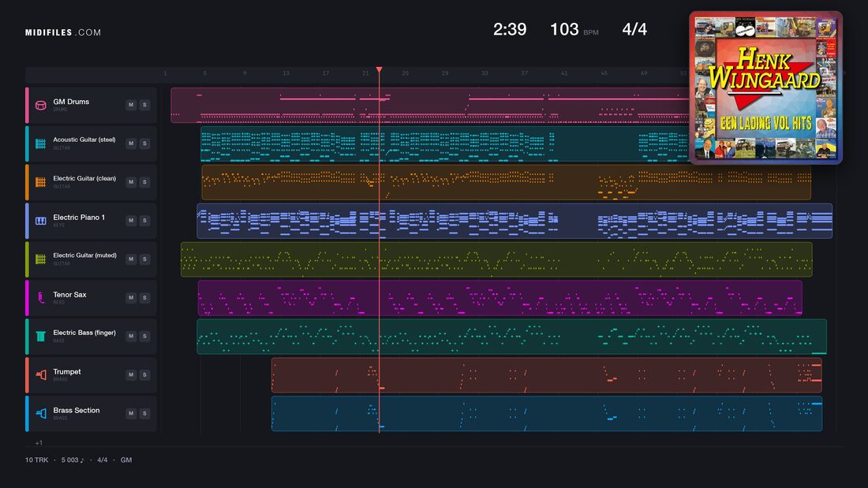The width and height of the screenshot is (868, 488).
Task: Select the Electric Guitar (muted) olive clip
Action: [x=496, y=259]
